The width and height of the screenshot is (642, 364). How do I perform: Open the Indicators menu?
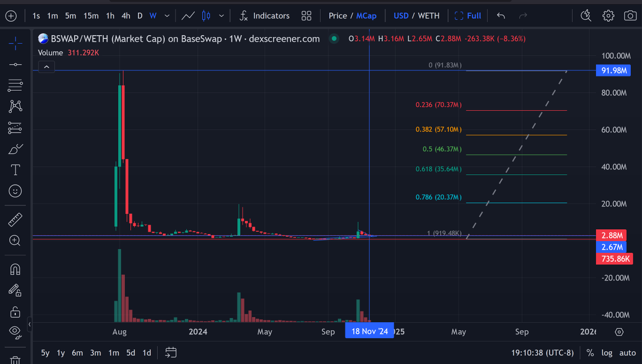264,16
